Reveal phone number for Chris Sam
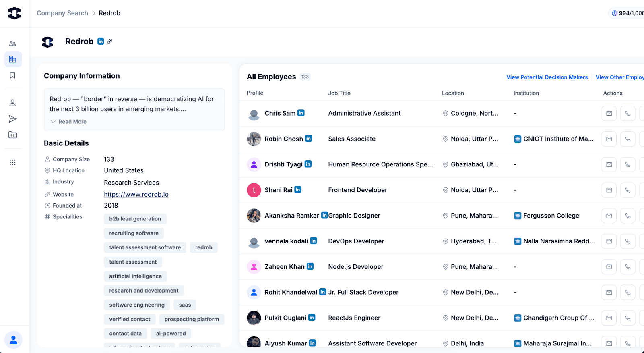Image resolution: width=644 pixels, height=353 pixels. tap(628, 114)
